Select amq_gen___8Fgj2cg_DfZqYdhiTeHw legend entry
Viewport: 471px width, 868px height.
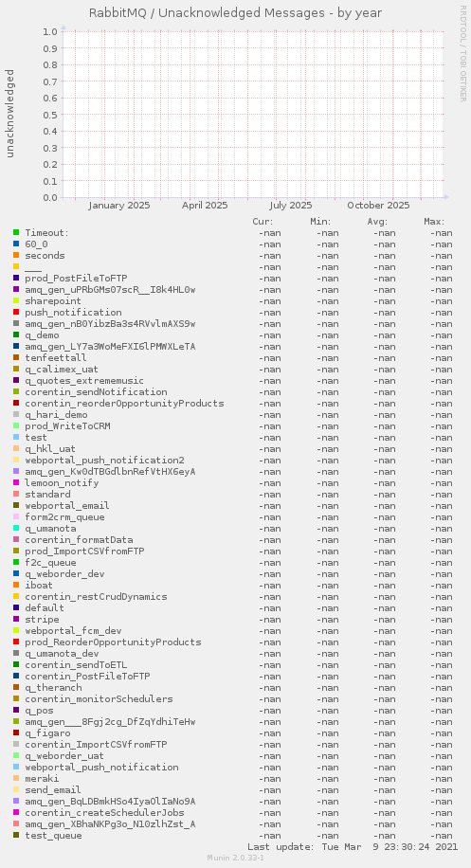(x=110, y=721)
